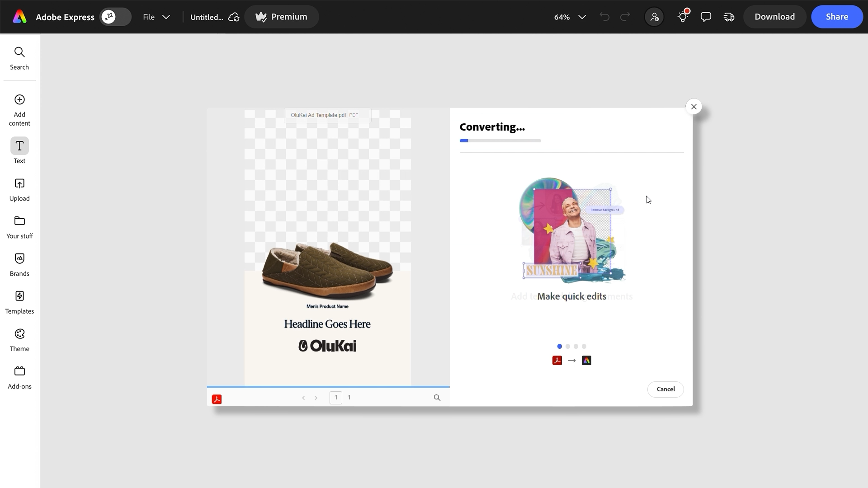This screenshot has width=868, height=488.
Task: Click the page number input field
Action: 336,398
